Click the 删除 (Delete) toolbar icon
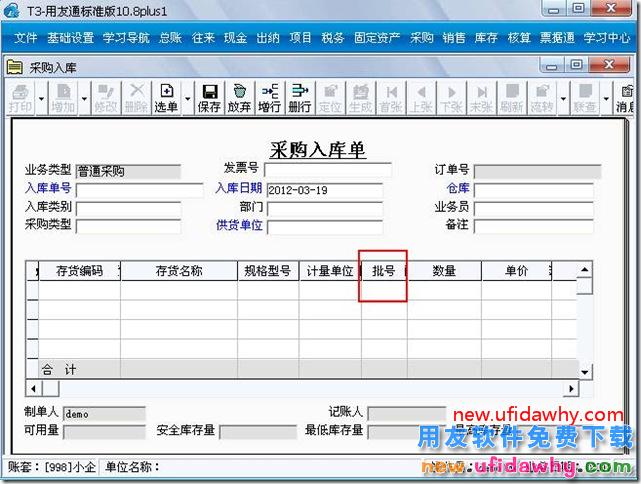This screenshot has height=484, width=641. click(x=136, y=98)
